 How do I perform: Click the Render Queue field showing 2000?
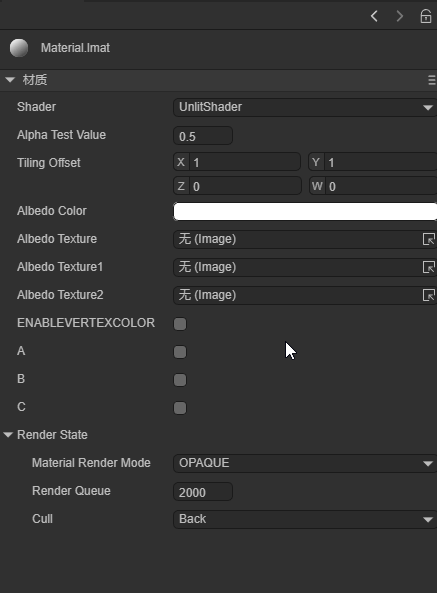(x=203, y=491)
